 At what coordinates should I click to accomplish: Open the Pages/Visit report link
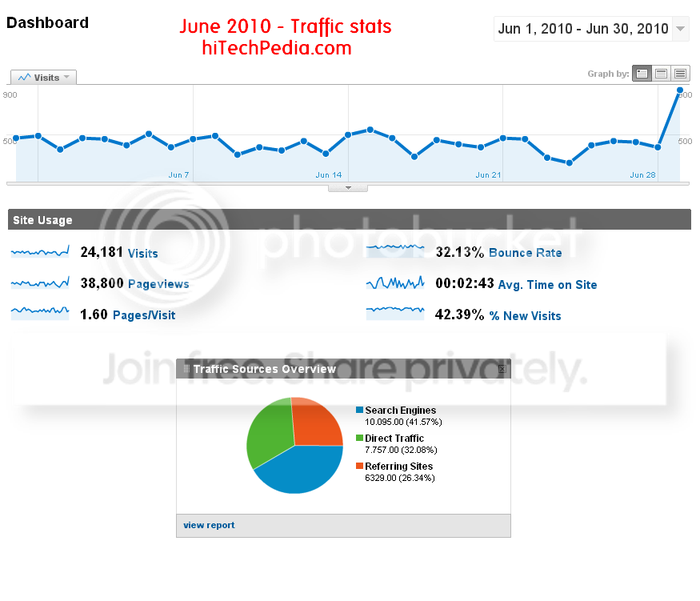[144, 315]
